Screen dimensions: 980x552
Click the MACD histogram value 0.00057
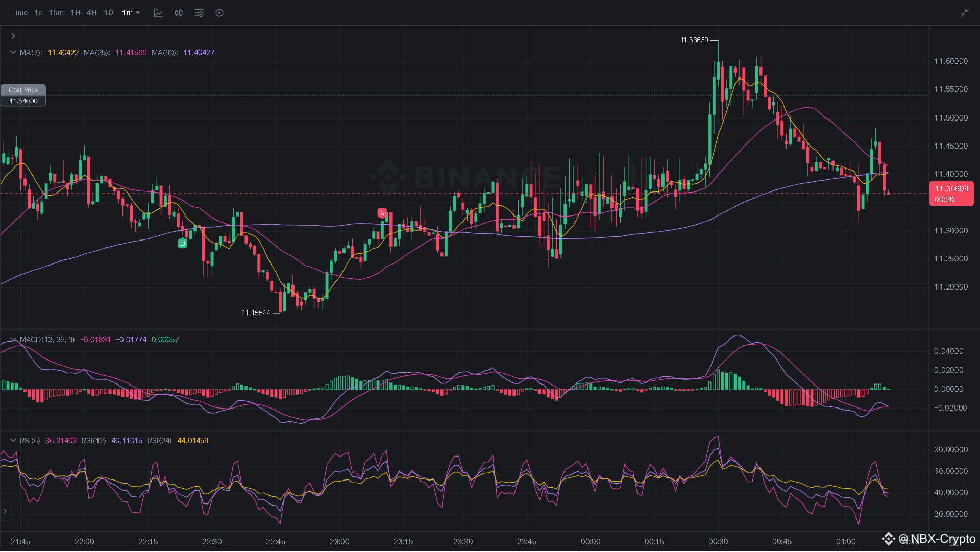165,340
